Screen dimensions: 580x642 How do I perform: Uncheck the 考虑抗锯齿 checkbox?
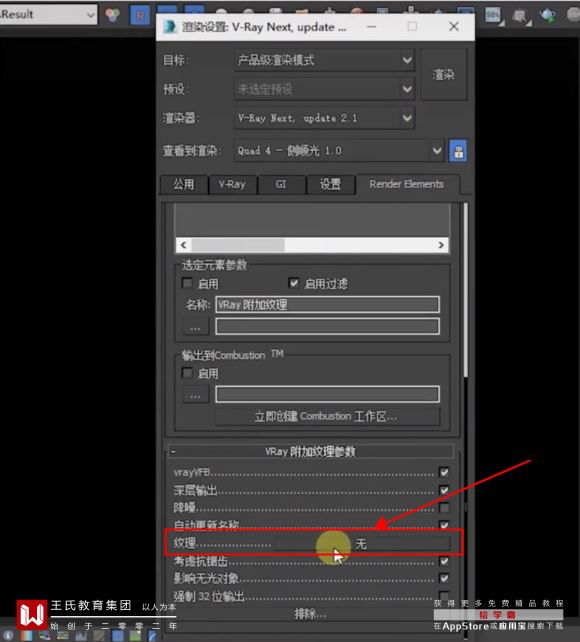(444, 561)
